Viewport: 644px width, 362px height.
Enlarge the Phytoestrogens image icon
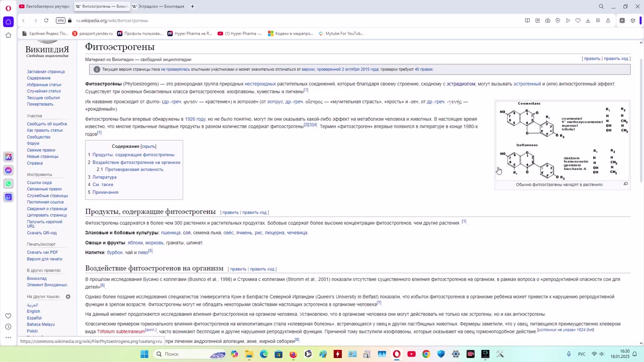pyautogui.click(x=625, y=184)
